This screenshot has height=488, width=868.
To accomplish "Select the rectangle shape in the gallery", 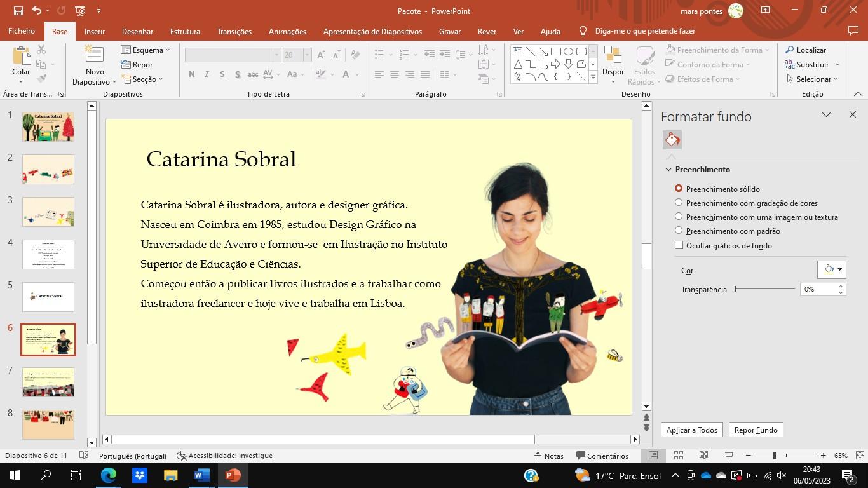I will (555, 51).
